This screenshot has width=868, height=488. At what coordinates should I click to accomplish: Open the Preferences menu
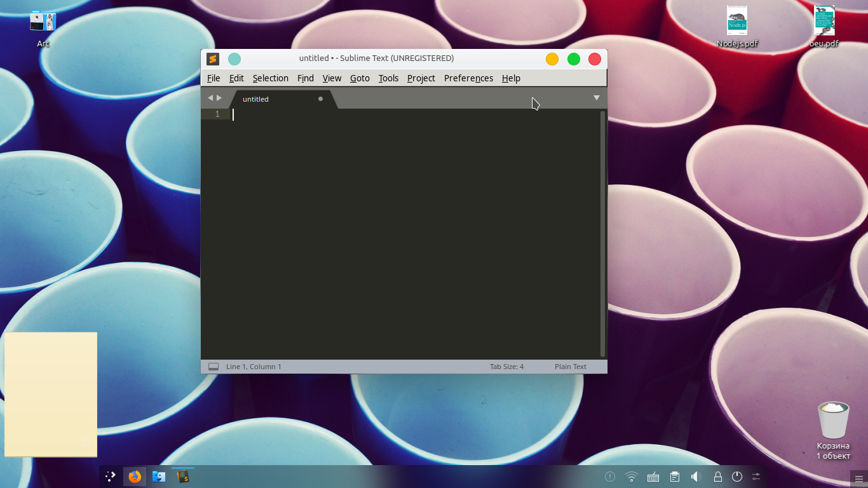click(x=468, y=78)
